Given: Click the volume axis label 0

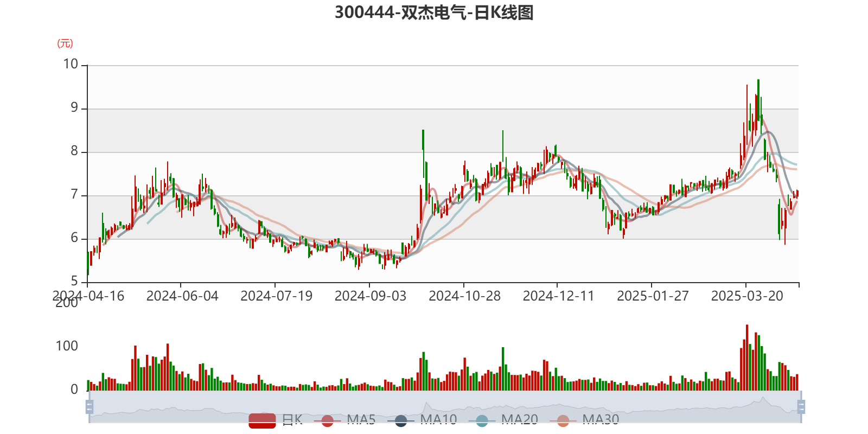Looking at the screenshot, I should click(x=74, y=390).
